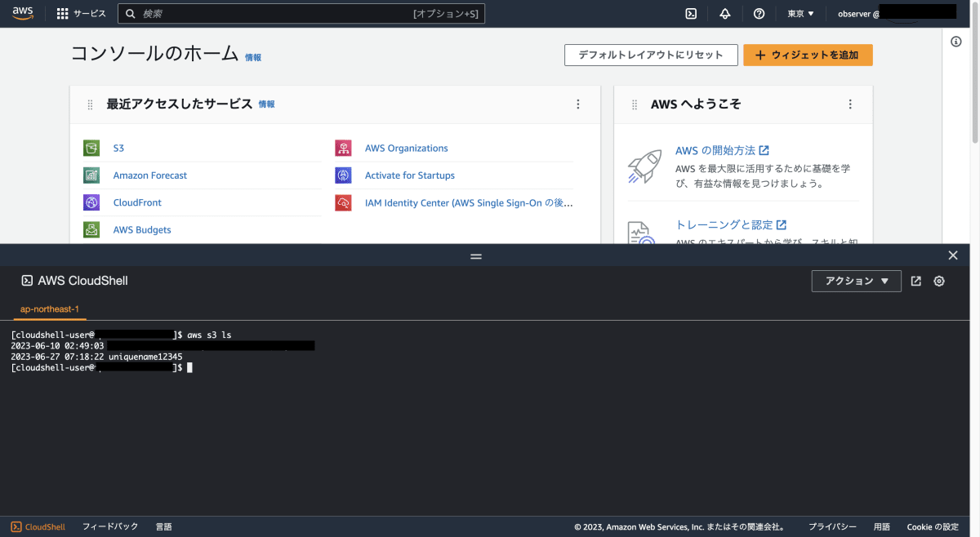Open Amazon Forecast link

(150, 175)
